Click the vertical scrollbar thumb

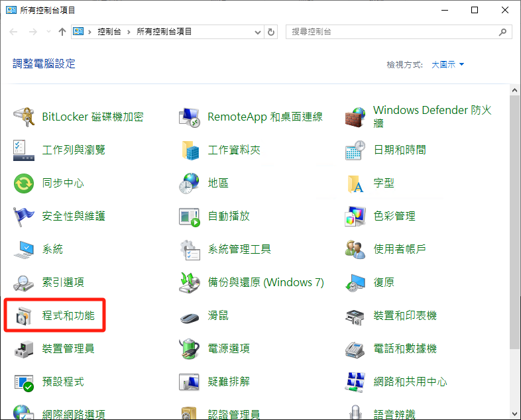point(514,222)
